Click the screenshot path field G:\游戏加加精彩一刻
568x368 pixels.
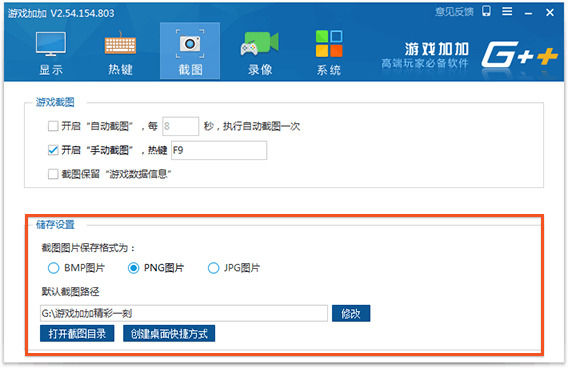point(184,313)
